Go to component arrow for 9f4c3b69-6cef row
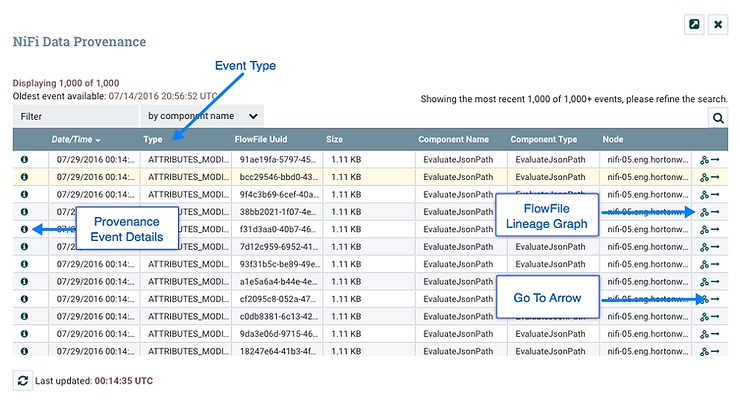Image resolution: width=740 pixels, height=405 pixels. pos(715,194)
